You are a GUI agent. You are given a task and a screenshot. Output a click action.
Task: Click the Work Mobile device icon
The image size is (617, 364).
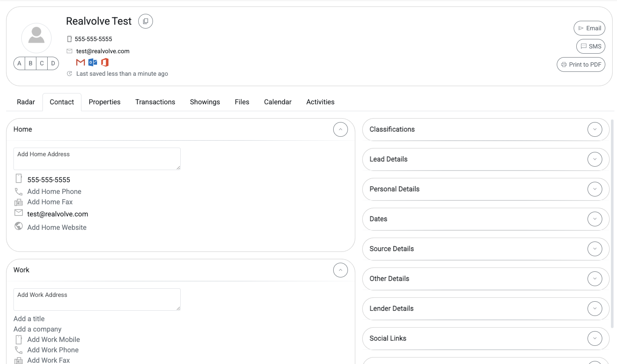[x=19, y=339]
